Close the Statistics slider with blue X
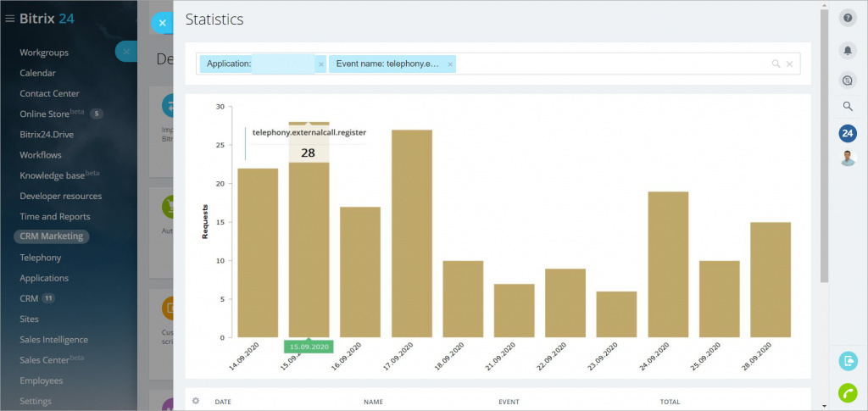The width and height of the screenshot is (868, 411). tap(162, 23)
